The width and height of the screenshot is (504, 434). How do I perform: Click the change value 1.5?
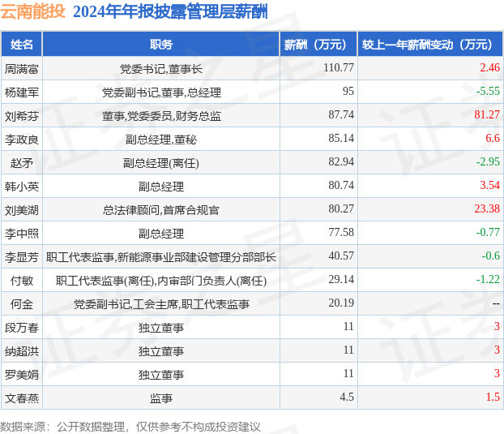[493, 397]
